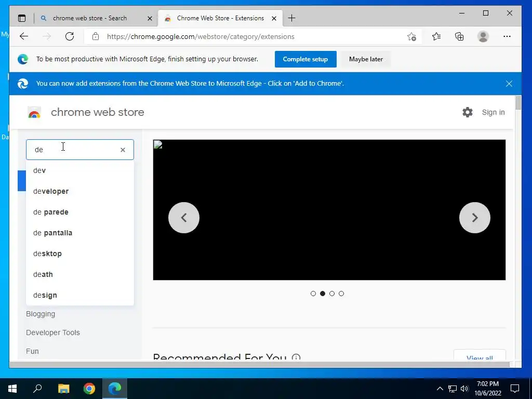Viewport: 532px width, 399px height.
Task: Dismiss the blue Chrome Web Store notice
Action: (x=509, y=84)
